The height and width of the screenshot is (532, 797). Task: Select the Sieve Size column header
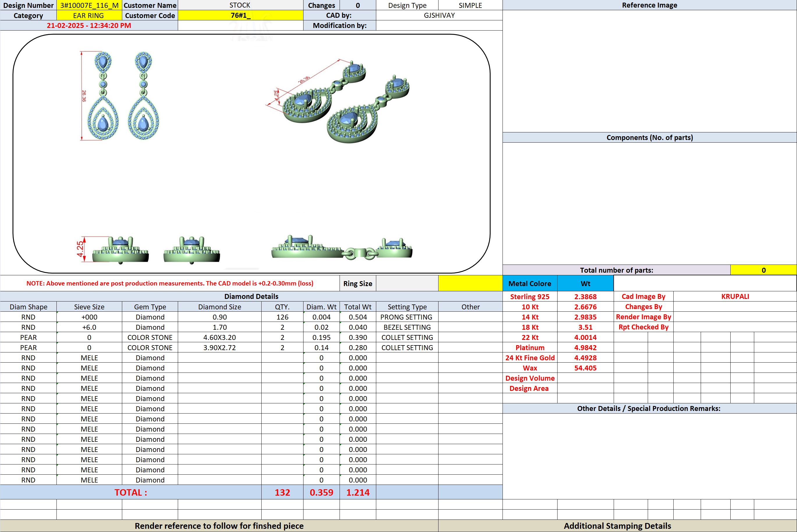click(89, 307)
